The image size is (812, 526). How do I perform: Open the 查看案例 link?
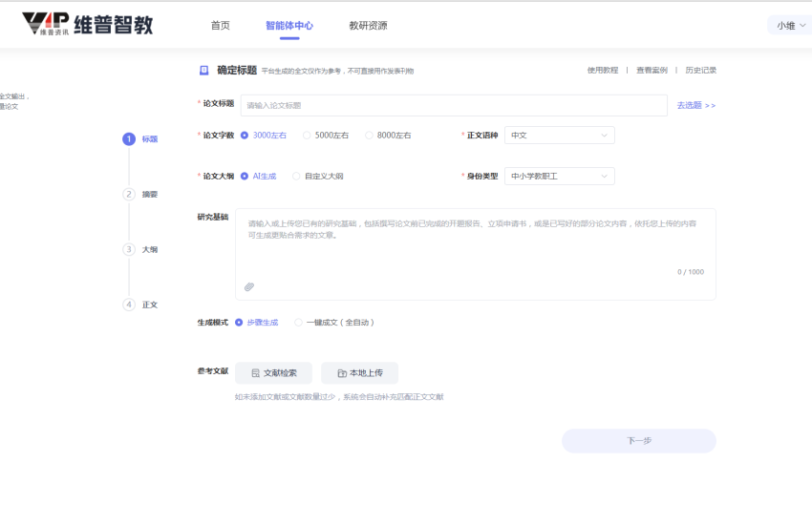[x=652, y=71]
